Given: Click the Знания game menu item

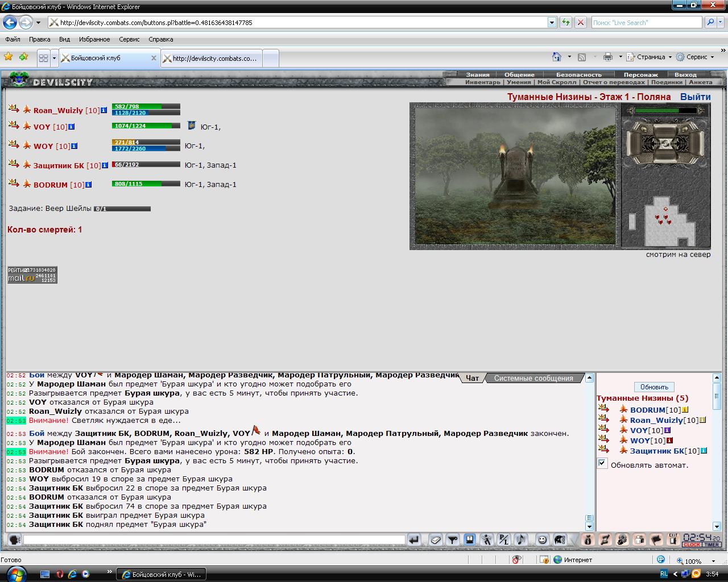Looking at the screenshot, I should tap(478, 74).
